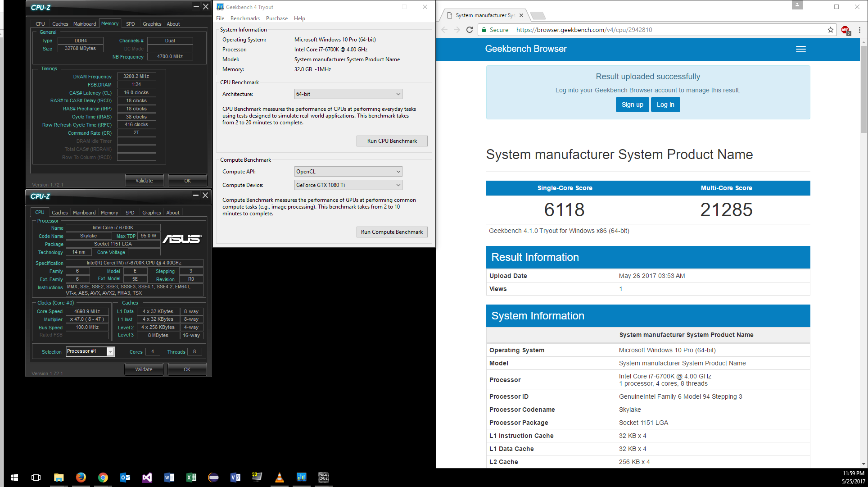The height and width of the screenshot is (487, 868).
Task: Click OK in the Memory CPU-Z window
Action: (x=188, y=181)
